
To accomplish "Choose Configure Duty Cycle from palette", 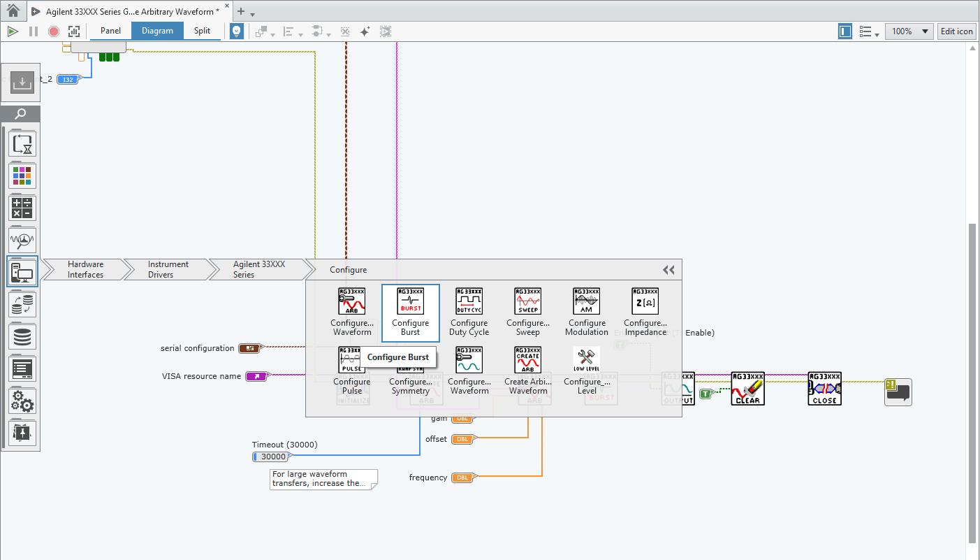I will tap(469, 301).
